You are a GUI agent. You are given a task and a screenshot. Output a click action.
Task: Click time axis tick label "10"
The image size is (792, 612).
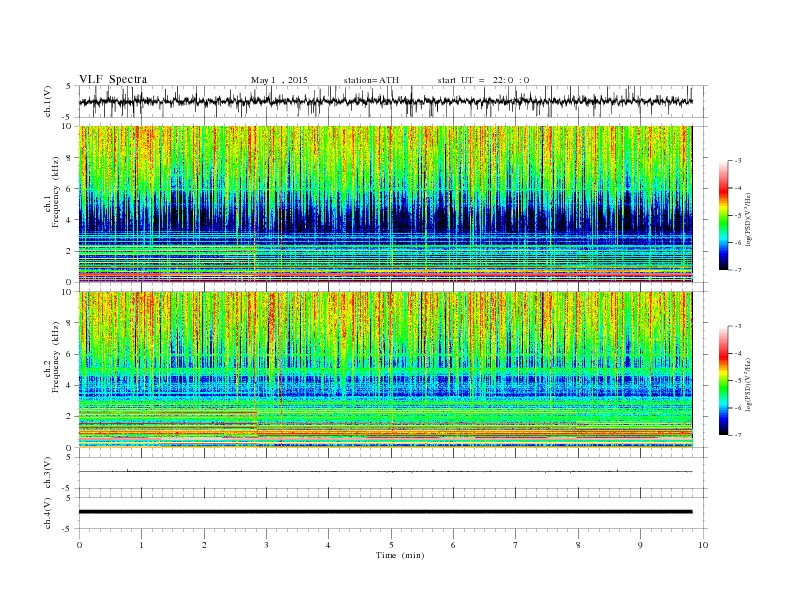pyautogui.click(x=703, y=545)
